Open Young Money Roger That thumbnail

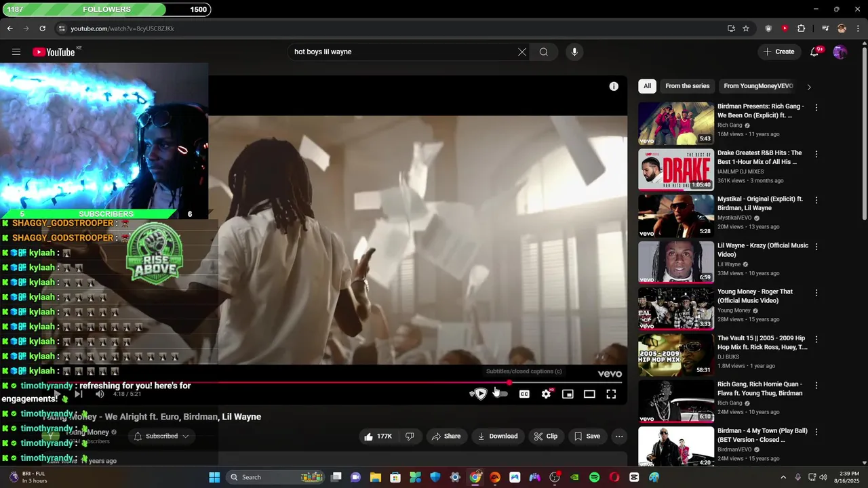click(676, 308)
